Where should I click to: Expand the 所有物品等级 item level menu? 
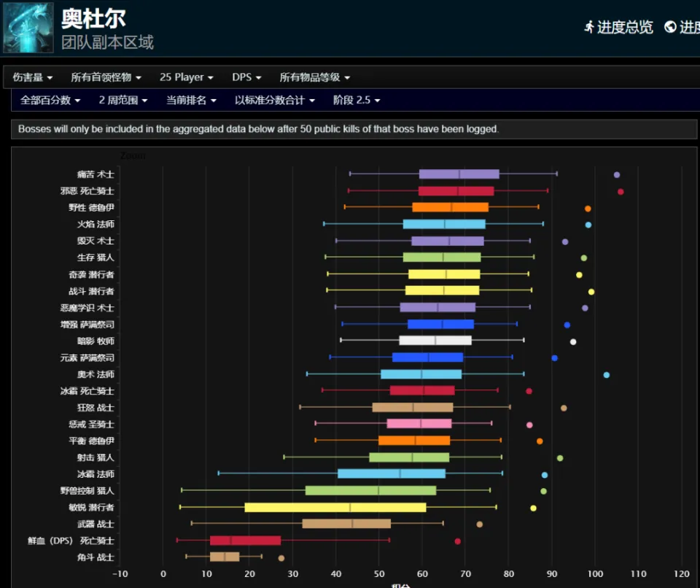[x=314, y=77]
